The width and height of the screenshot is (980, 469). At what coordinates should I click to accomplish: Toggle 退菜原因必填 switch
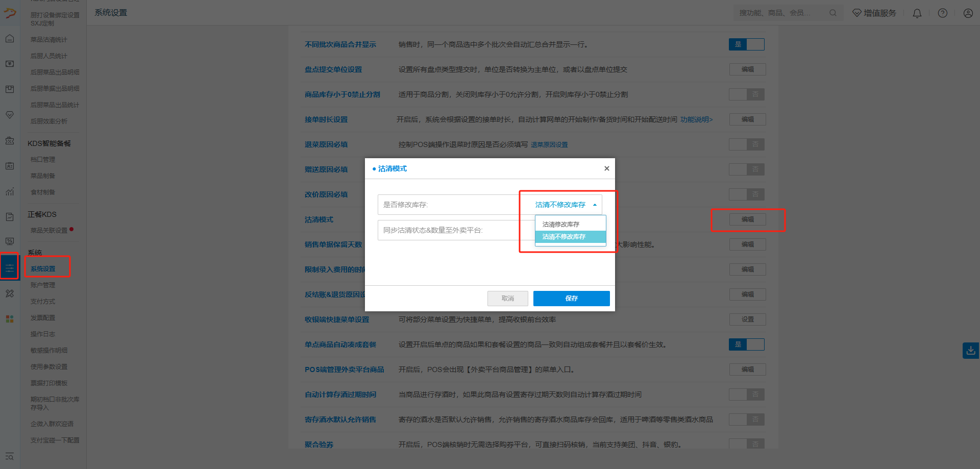(x=747, y=144)
